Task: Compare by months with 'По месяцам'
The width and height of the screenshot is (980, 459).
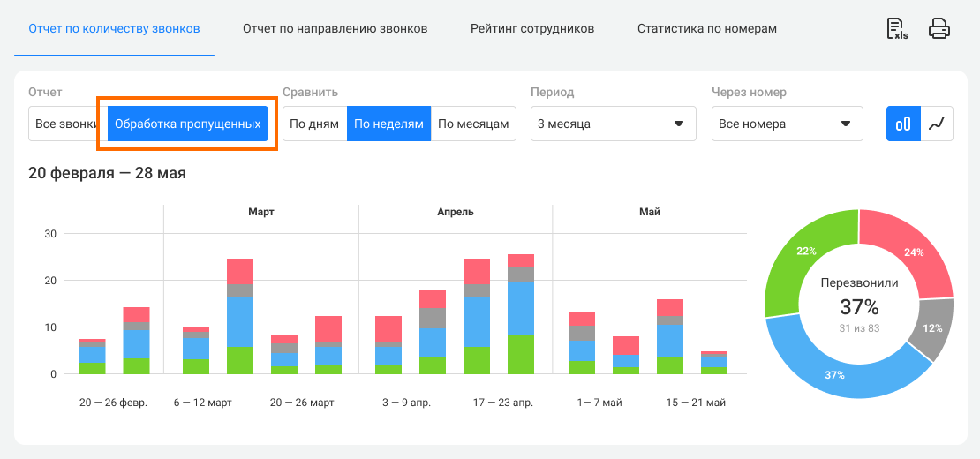Action: pyautogui.click(x=474, y=124)
